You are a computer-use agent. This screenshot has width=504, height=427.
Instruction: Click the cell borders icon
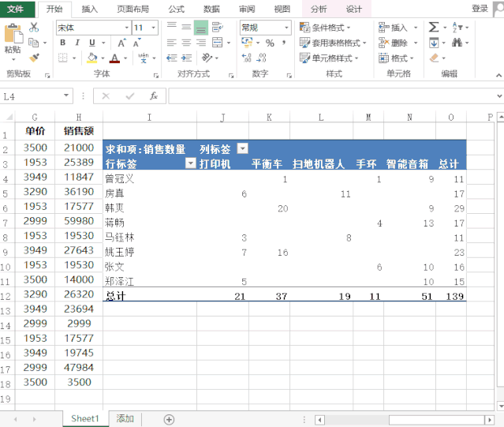click(63, 58)
